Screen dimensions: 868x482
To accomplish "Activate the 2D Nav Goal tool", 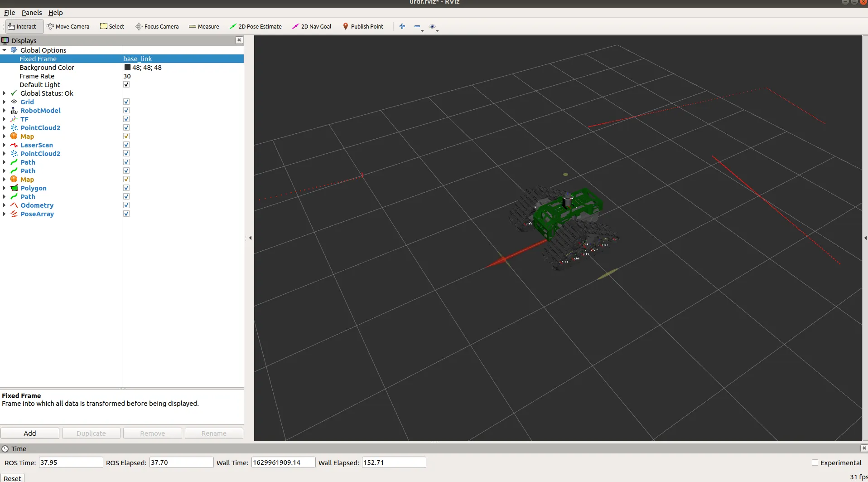I will click(x=312, y=26).
